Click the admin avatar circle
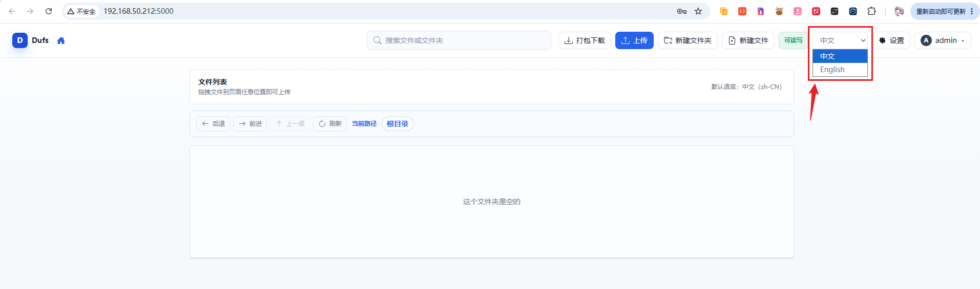Screen dimensions: 980x289 click(x=926, y=40)
